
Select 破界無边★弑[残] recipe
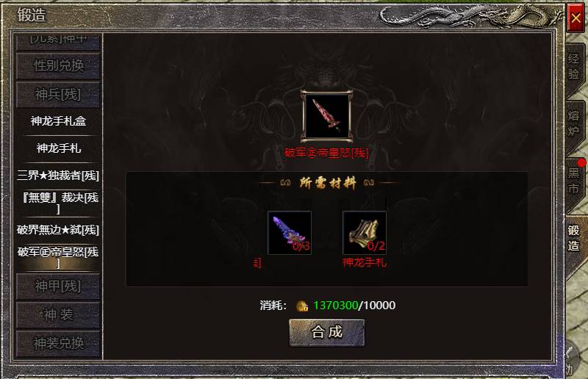pos(58,230)
